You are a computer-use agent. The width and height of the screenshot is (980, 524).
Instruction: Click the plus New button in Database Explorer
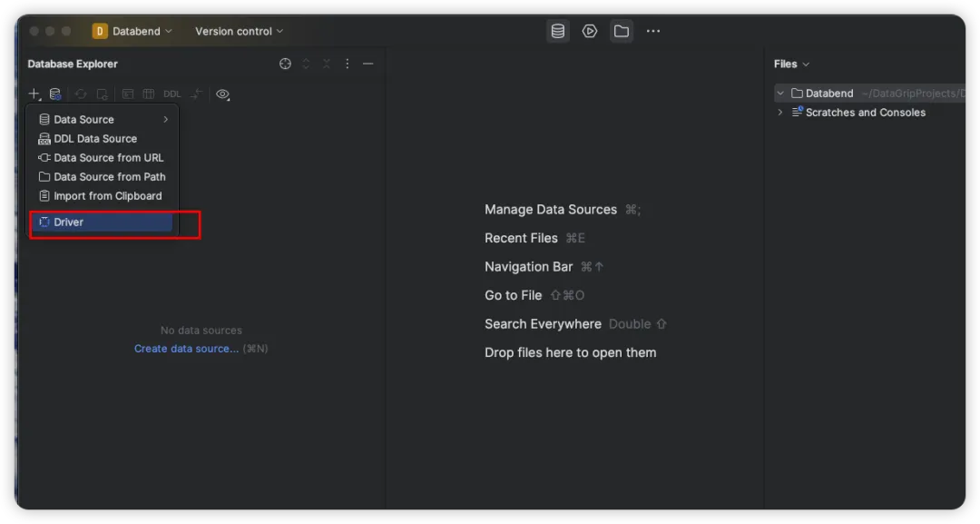34,94
